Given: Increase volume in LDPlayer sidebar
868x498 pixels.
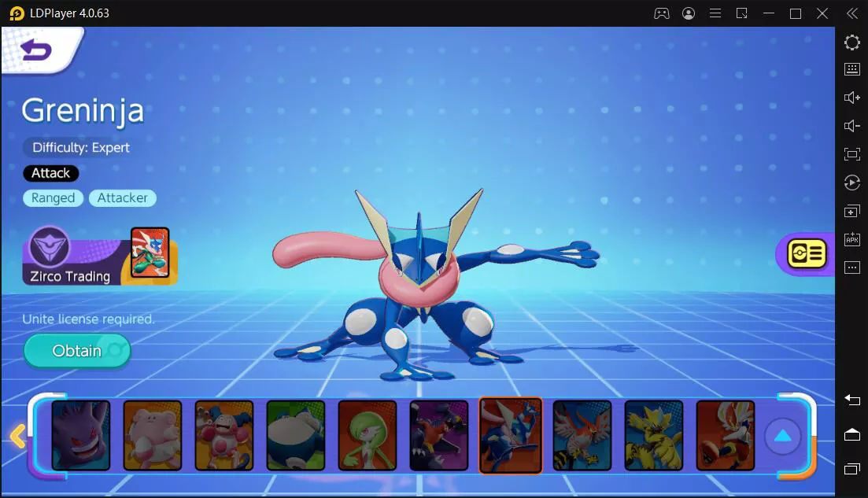Looking at the screenshot, I should (852, 98).
